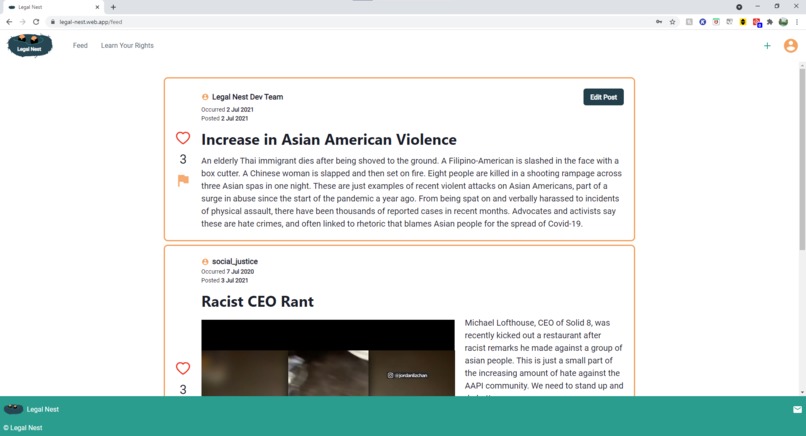The height and width of the screenshot is (436, 806).
Task: Bookmark this page with star icon
Action: 672,22
